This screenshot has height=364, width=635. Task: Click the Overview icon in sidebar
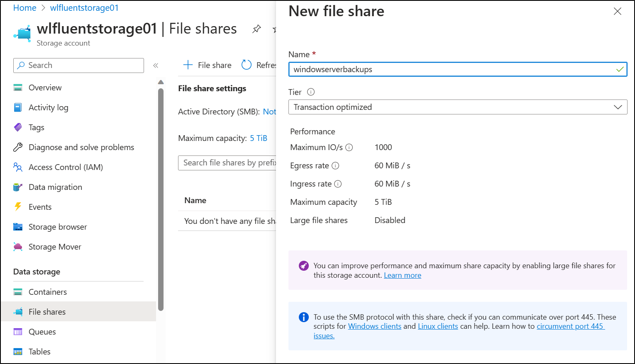(x=18, y=87)
